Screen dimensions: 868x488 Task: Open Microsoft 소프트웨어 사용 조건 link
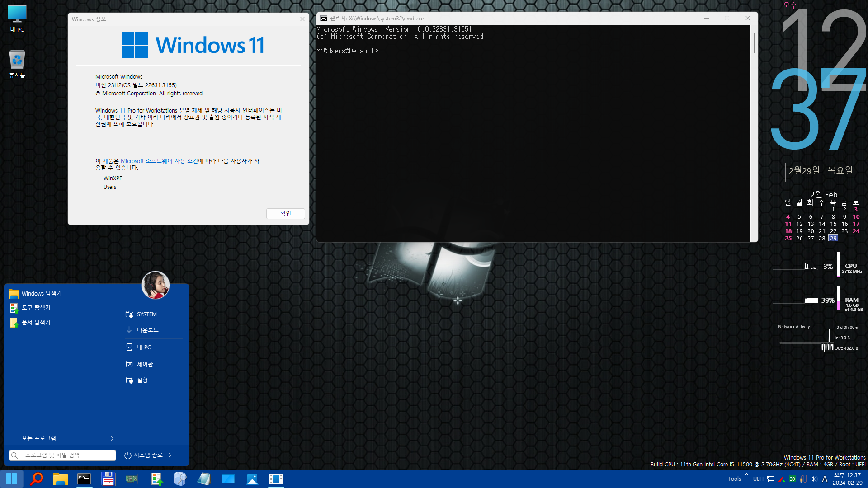159,161
